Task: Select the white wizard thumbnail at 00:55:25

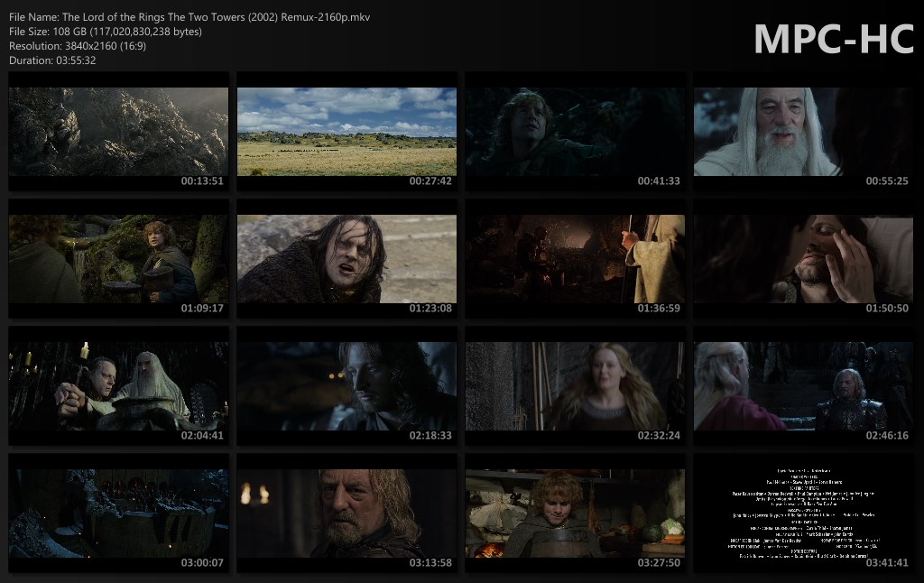Action: click(803, 132)
